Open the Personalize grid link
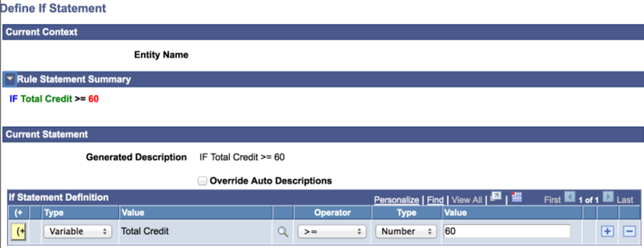Screen dimensions: 644x248 coord(396,200)
